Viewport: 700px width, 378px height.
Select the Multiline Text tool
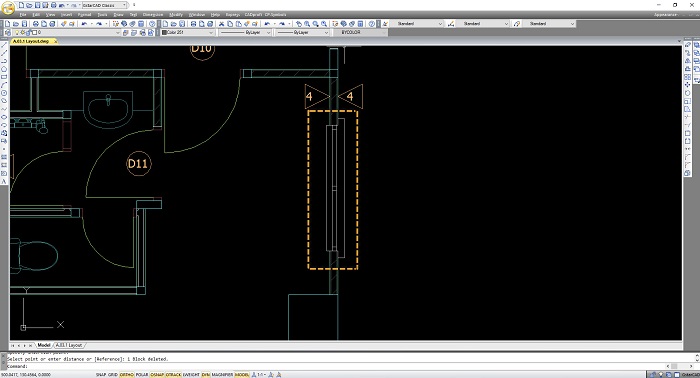coord(4,182)
